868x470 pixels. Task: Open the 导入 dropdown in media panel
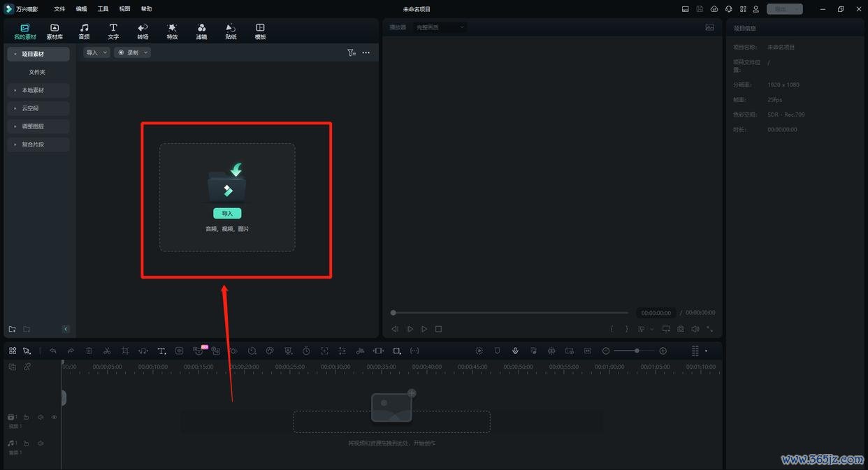coord(96,52)
